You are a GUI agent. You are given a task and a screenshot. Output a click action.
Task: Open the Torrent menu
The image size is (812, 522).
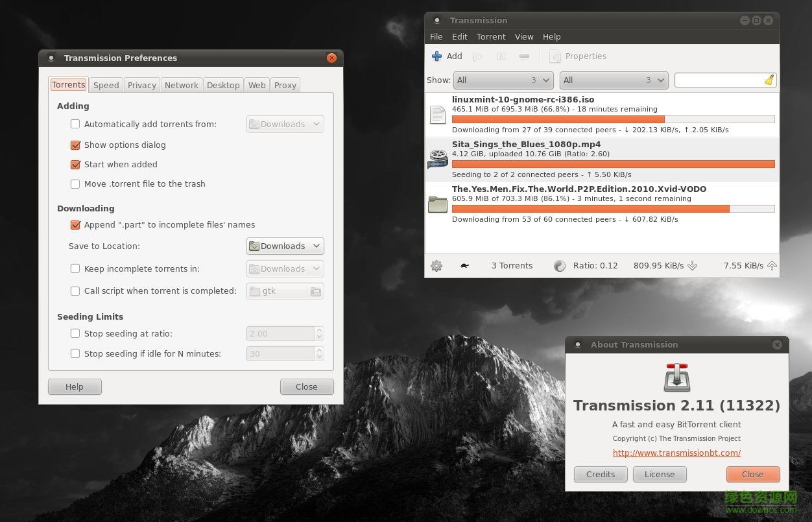pos(491,36)
